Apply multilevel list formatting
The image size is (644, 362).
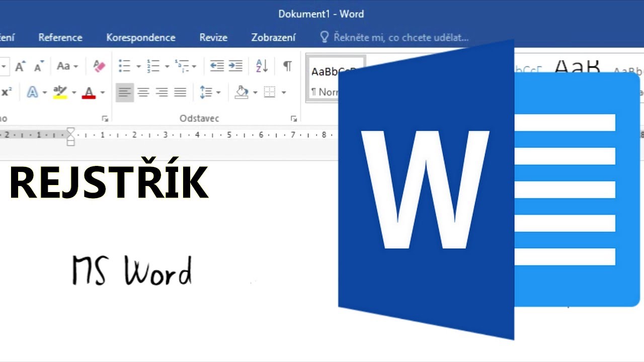181,66
